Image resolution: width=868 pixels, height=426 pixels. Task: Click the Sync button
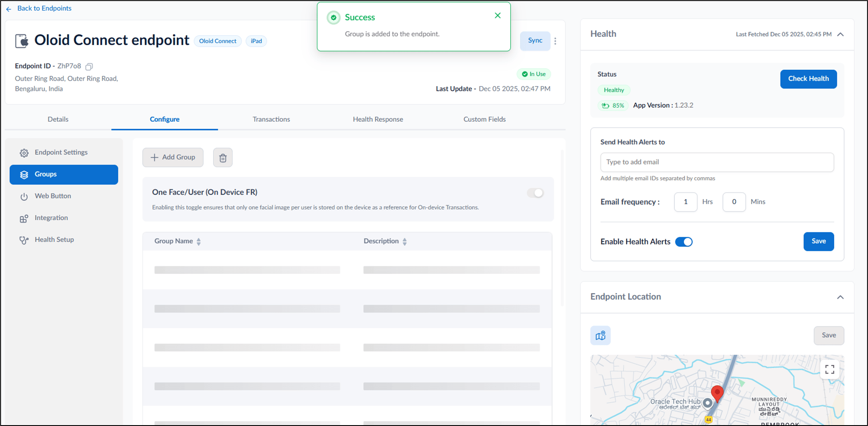[x=535, y=41]
